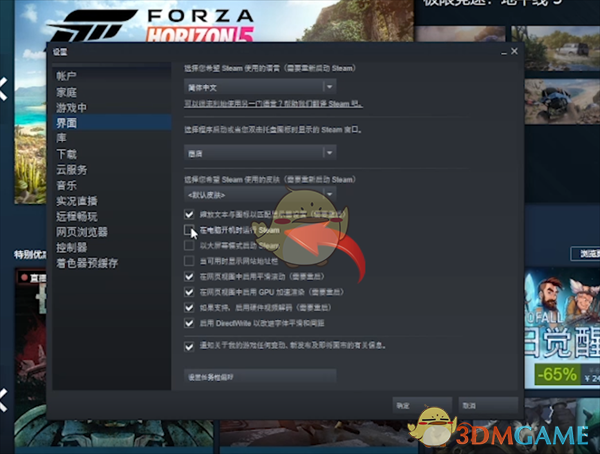Toggle scale text and icons checkbox
This screenshot has height=454, width=600.
coord(189,214)
